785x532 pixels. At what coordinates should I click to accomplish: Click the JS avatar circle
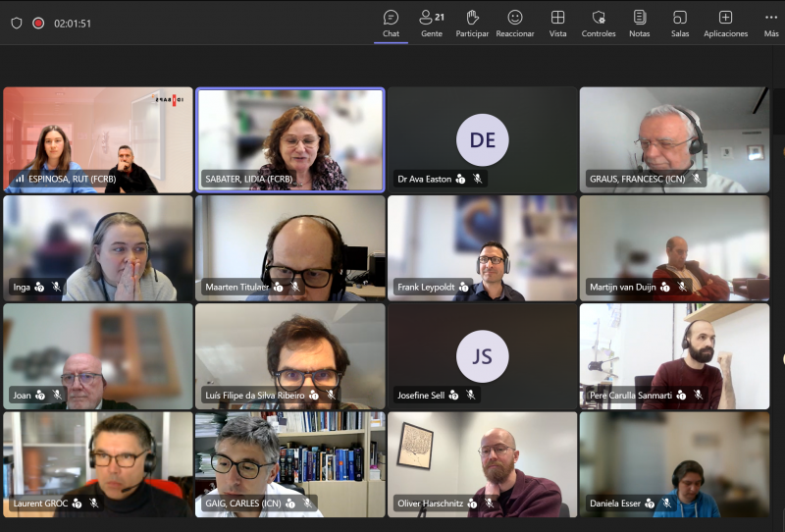pyautogui.click(x=483, y=356)
